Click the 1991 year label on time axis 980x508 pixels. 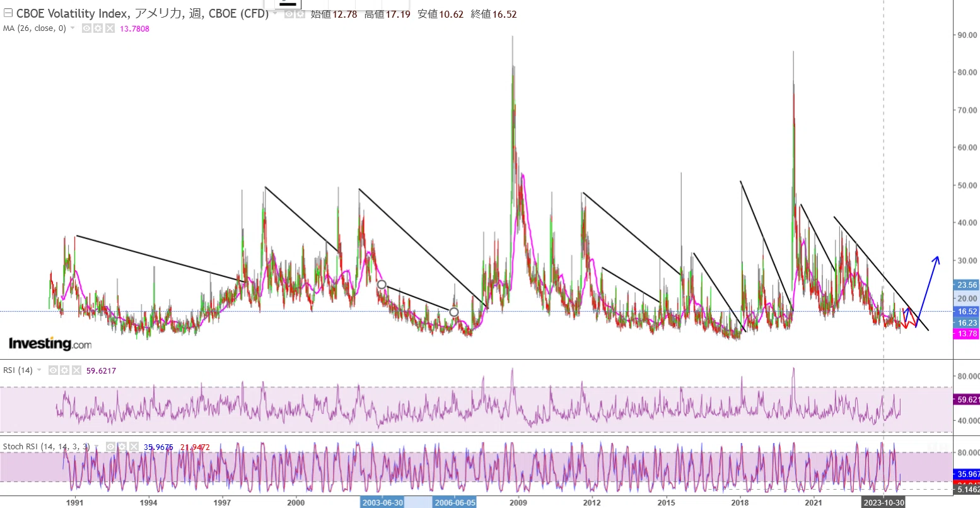[75, 502]
